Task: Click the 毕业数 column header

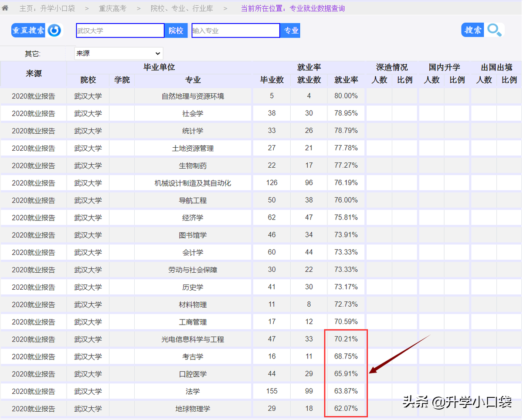Action: click(x=272, y=80)
